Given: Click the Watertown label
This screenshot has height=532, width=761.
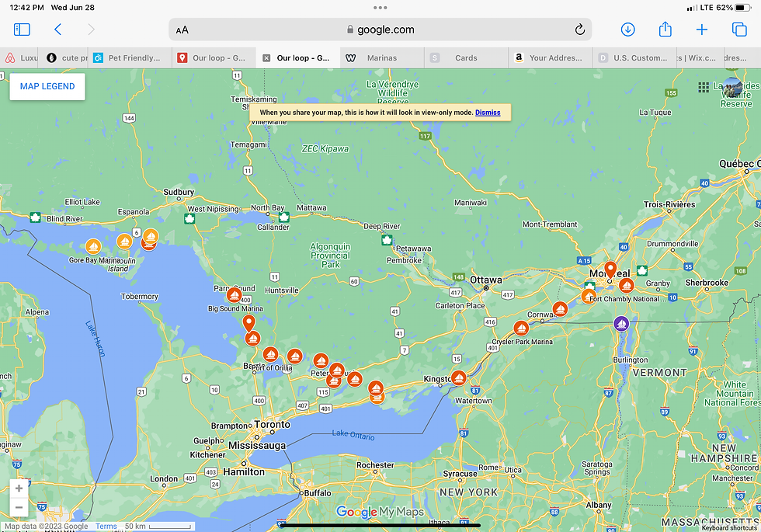Looking at the screenshot, I should click(473, 401).
